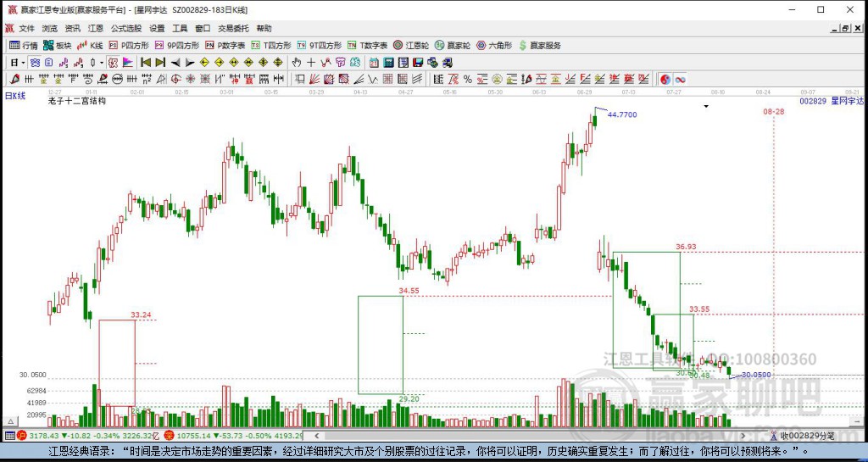Toggle the colorful flag icon
868x462 pixels.
coord(128,63)
